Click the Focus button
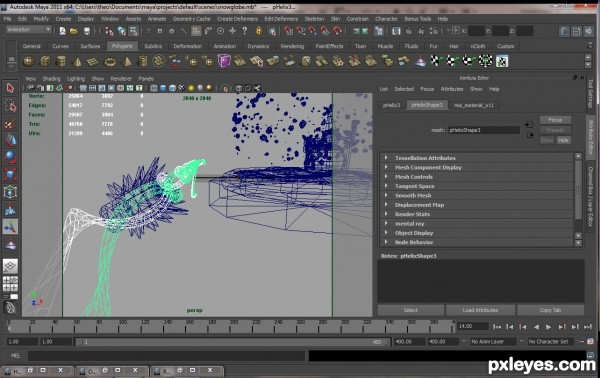The image size is (600, 378). (555, 120)
